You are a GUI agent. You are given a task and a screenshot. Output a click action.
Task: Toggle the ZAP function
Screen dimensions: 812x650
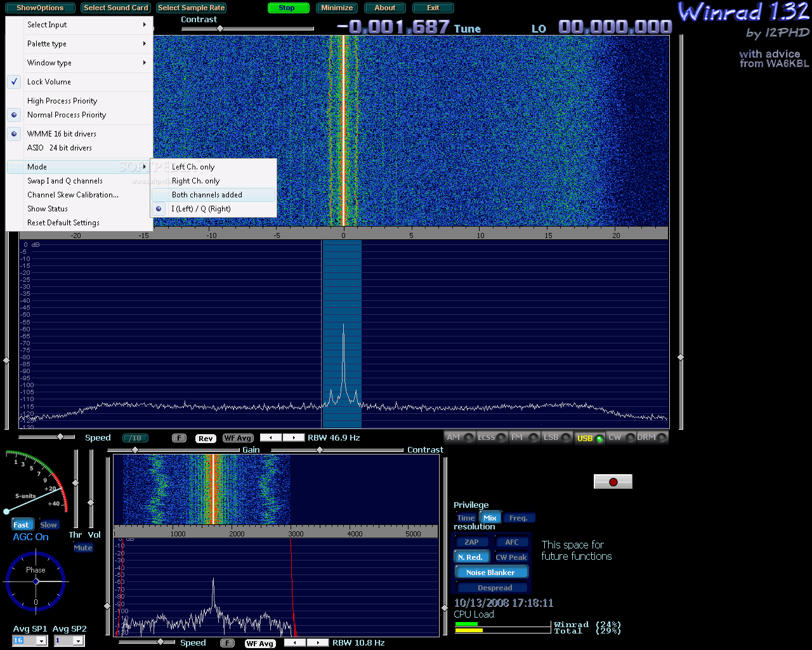pyautogui.click(x=471, y=542)
